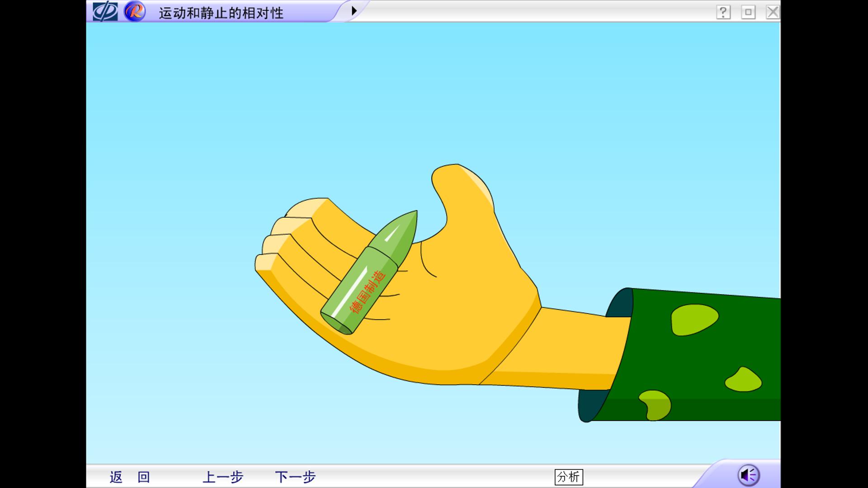
Task: Click the restore window square icon
Action: point(748,12)
